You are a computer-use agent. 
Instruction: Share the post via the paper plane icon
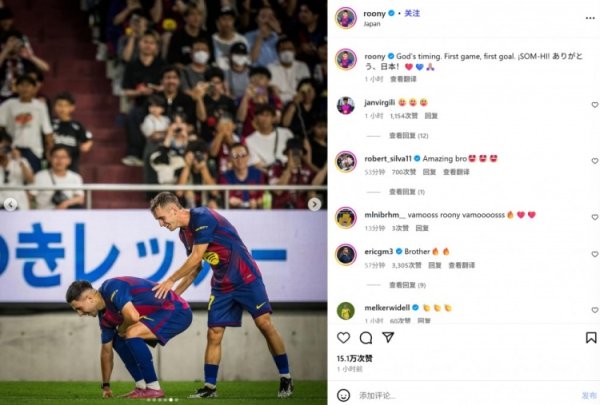(x=388, y=337)
